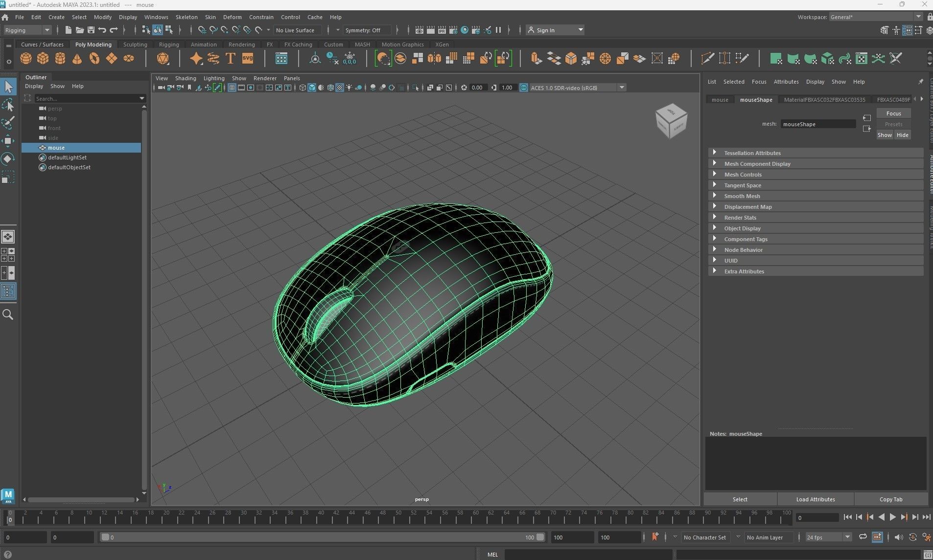933x560 pixels.
Task: Click the SVG tool shelf icon
Action: 248,59
